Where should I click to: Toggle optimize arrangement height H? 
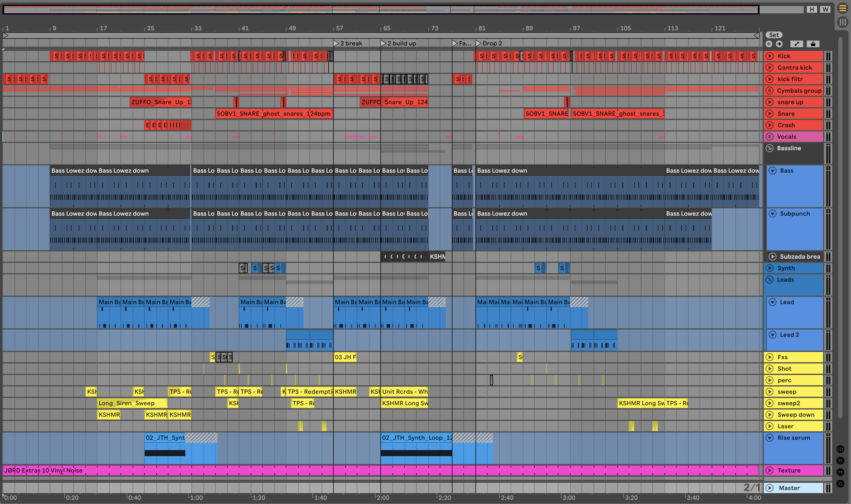pyautogui.click(x=812, y=9)
